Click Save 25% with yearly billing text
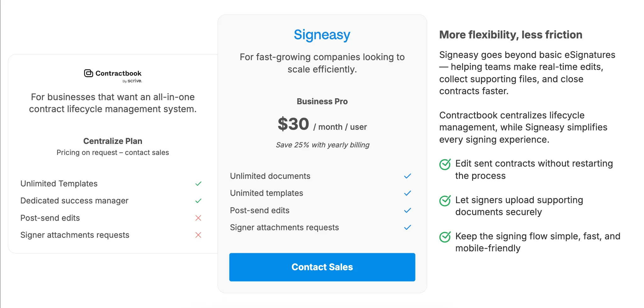Image resolution: width=644 pixels, height=308 pixels. coord(323,145)
